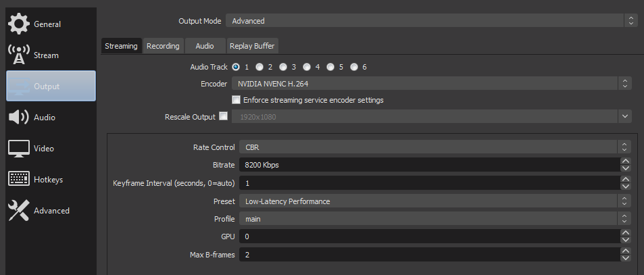The height and width of the screenshot is (275, 644).
Task: Click the Keyframe Interval input field
Action: click(x=429, y=183)
